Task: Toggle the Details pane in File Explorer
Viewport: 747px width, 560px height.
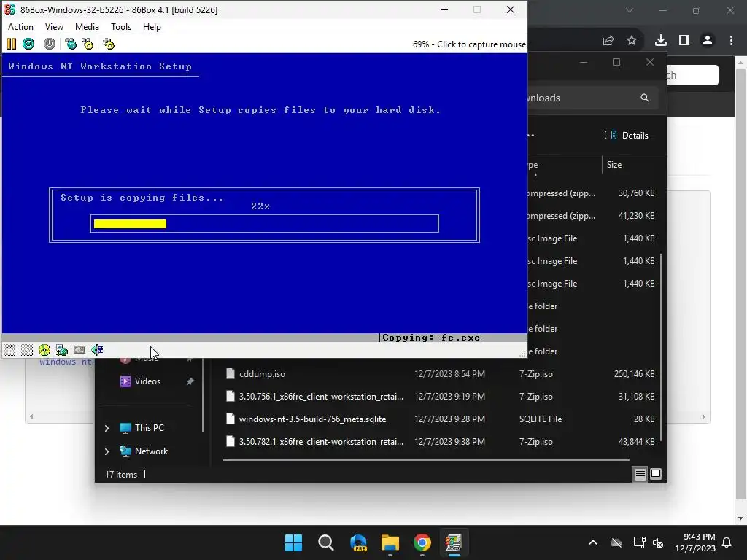Action: tap(627, 135)
